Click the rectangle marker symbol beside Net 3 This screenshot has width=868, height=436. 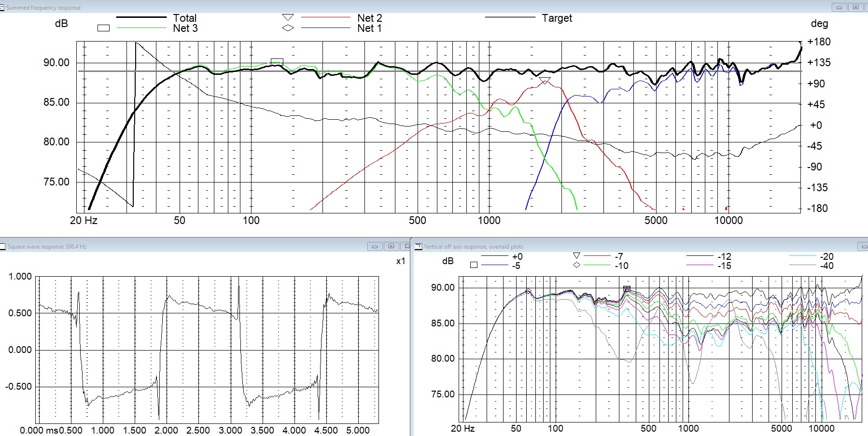click(103, 28)
